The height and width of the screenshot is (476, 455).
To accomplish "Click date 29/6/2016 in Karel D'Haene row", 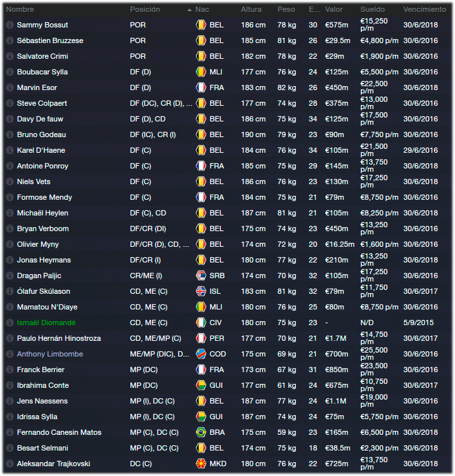I will click(x=420, y=150).
